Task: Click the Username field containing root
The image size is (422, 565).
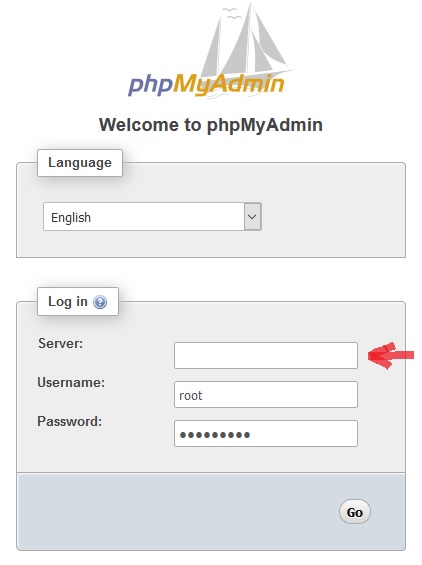Action: coord(266,395)
